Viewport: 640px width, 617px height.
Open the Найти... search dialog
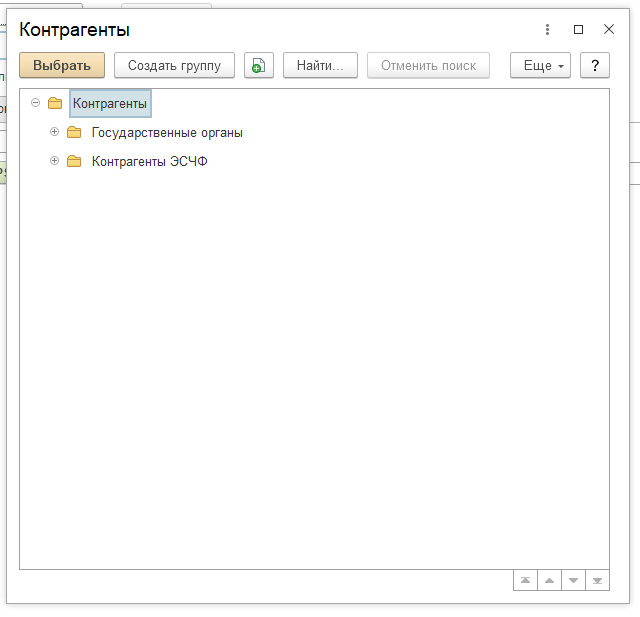point(320,66)
